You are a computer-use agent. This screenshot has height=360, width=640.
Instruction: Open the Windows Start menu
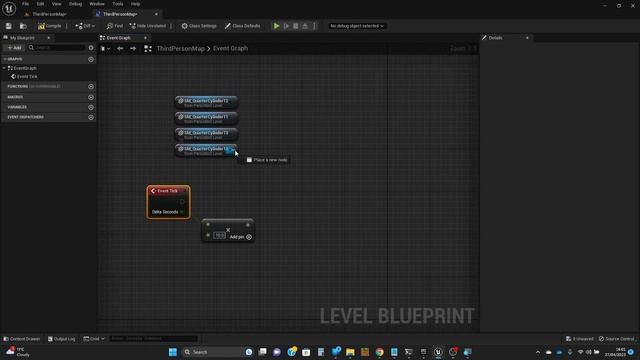click(x=173, y=352)
